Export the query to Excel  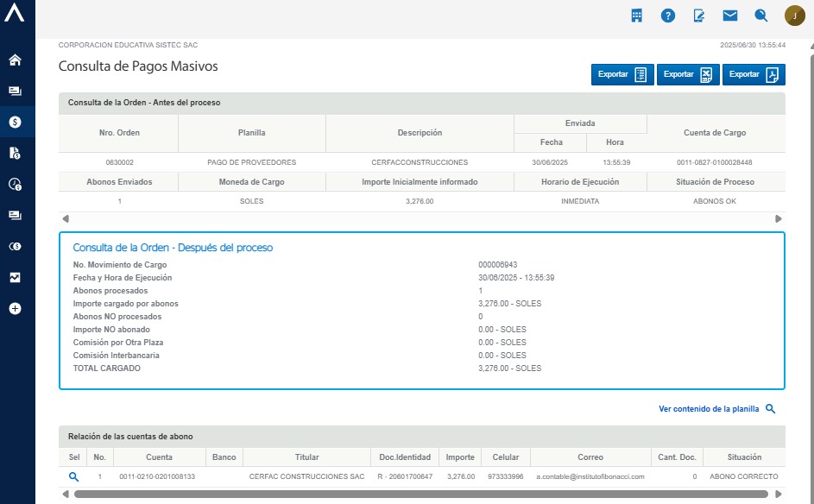(x=688, y=74)
